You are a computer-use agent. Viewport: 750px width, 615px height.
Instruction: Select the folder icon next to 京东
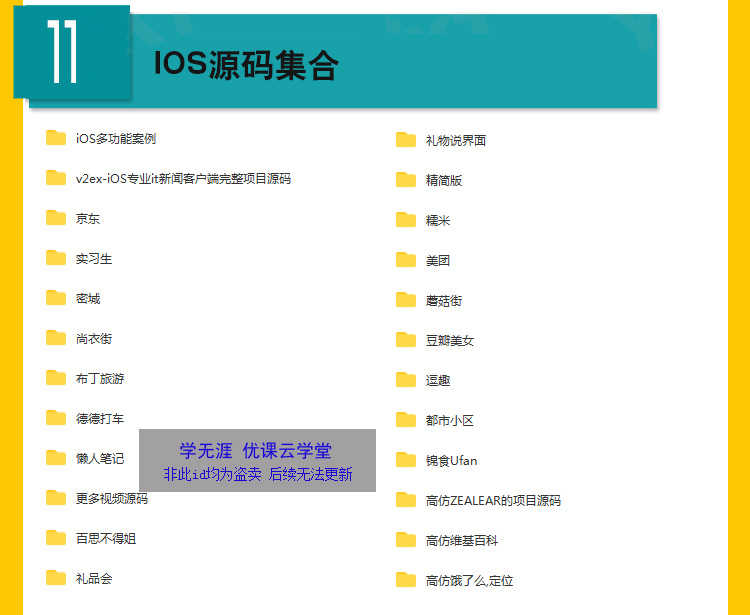click(x=56, y=218)
